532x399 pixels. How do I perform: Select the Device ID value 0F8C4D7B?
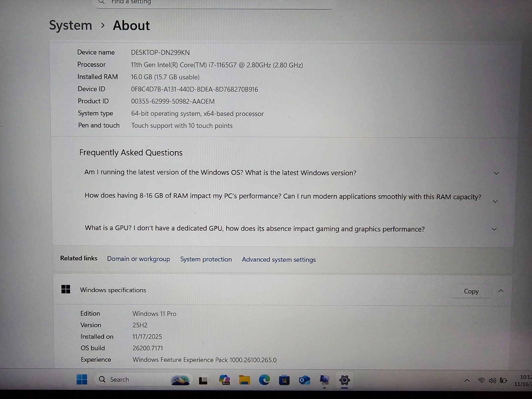[195, 89]
